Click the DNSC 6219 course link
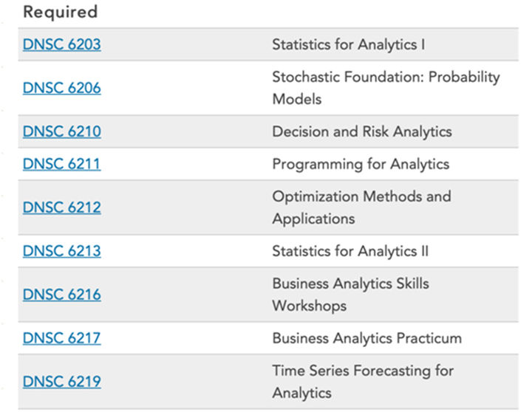Viewport: 532px width, 412px height. [62, 382]
